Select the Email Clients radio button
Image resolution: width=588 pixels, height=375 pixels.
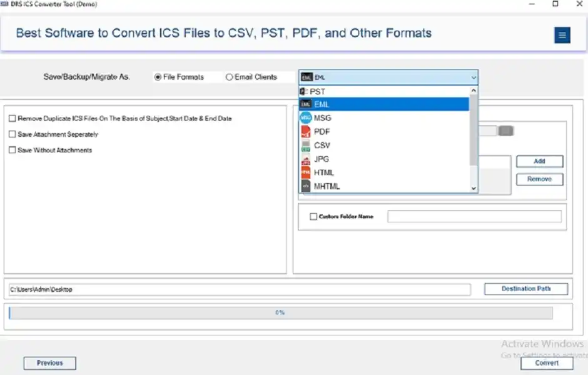click(229, 77)
